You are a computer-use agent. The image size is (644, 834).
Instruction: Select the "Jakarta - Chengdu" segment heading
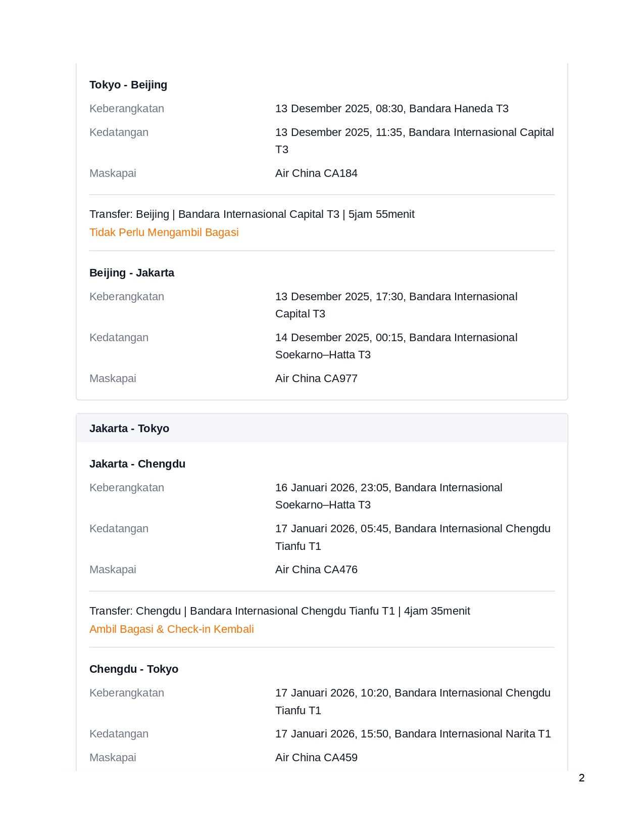pyautogui.click(x=137, y=464)
